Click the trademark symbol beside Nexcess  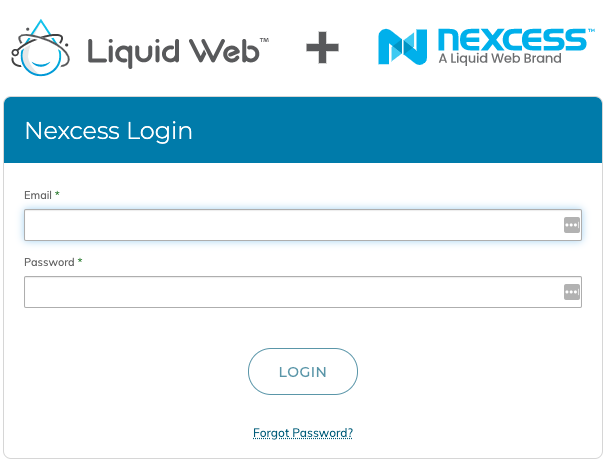pyautogui.click(x=591, y=31)
